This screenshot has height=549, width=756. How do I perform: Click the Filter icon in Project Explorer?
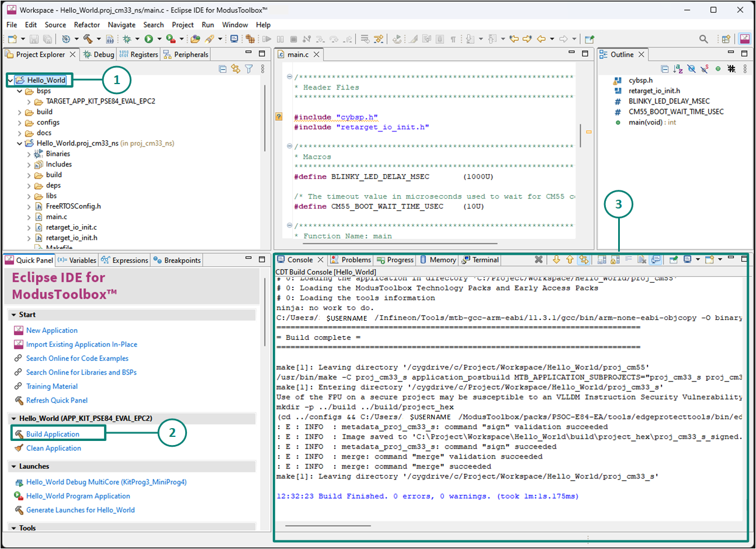click(249, 69)
